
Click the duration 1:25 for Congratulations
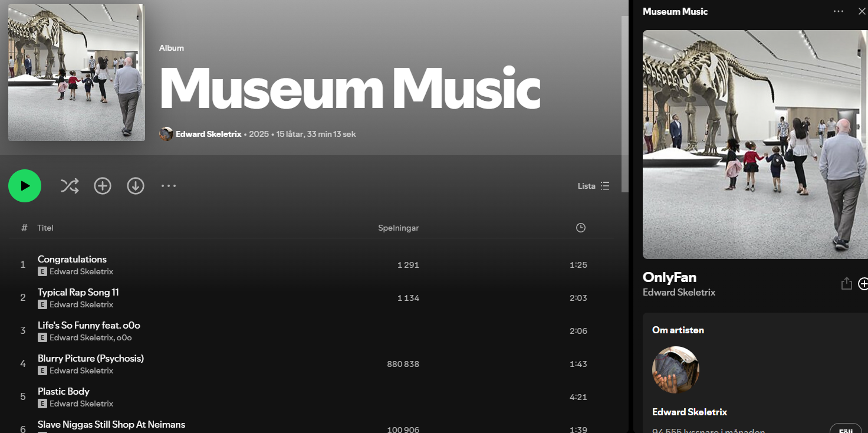[578, 265]
